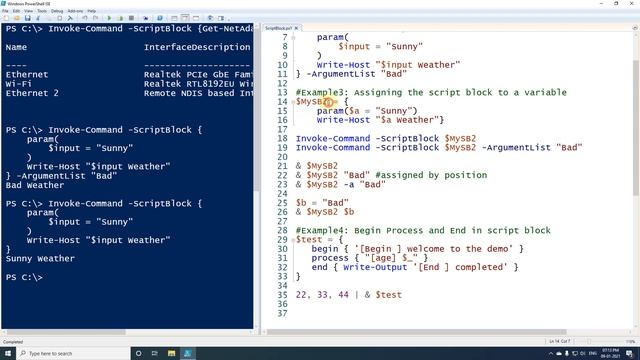Run the script with green play icon
The image size is (640, 360).
coord(109,18)
